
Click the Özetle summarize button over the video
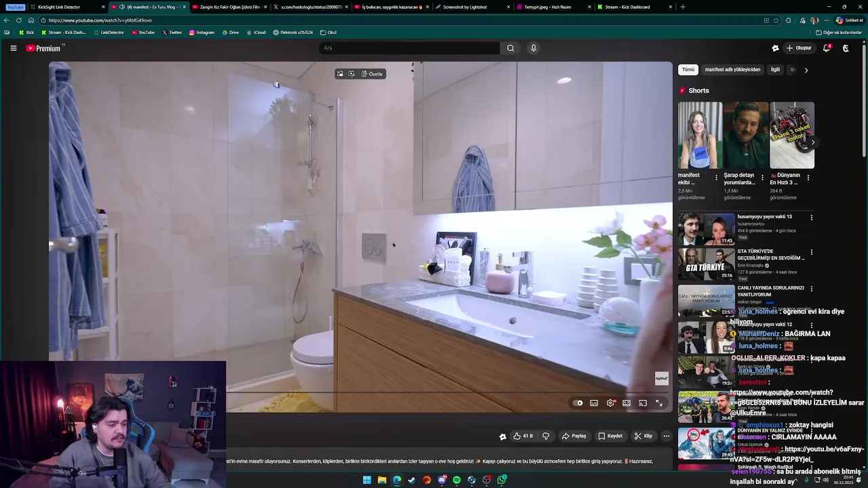(x=372, y=74)
